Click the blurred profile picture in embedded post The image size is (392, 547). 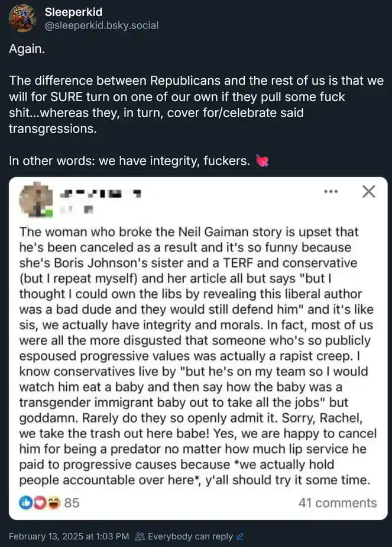[36, 200]
